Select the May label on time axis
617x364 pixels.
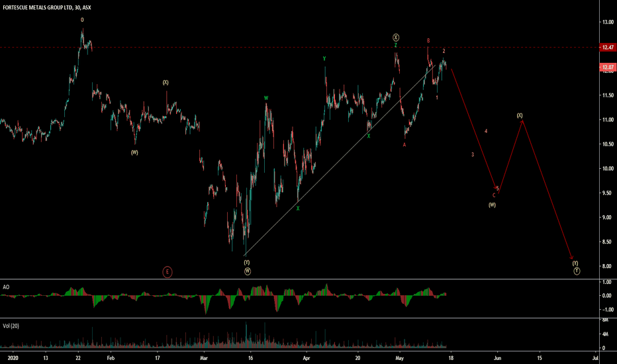pyautogui.click(x=400, y=358)
